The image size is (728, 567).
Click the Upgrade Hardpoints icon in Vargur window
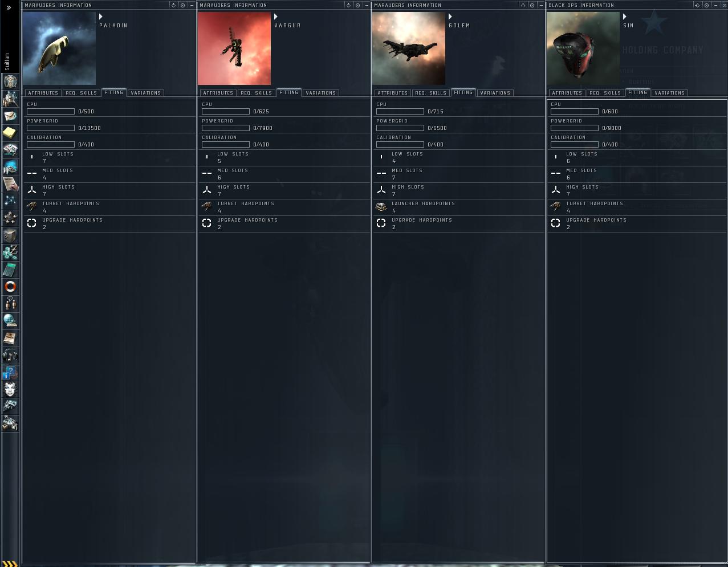click(x=207, y=223)
